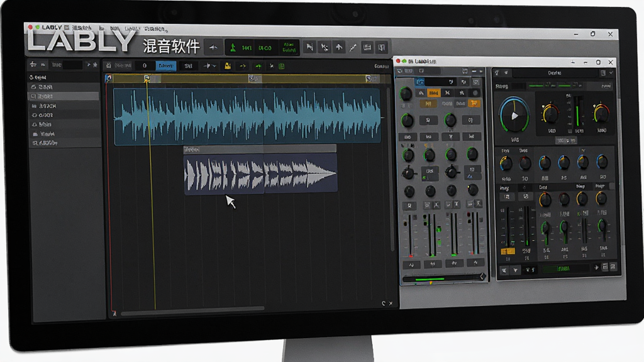Screen dimensions: 644x362
Task: Click the play dial in right plugin window
Action: [x=514, y=116]
